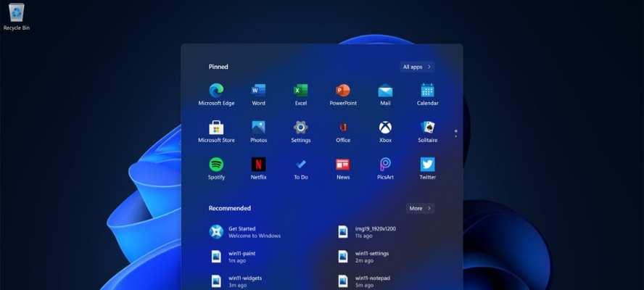Launch Microsoft Store
Screen dimensions: 644x290
216,131
